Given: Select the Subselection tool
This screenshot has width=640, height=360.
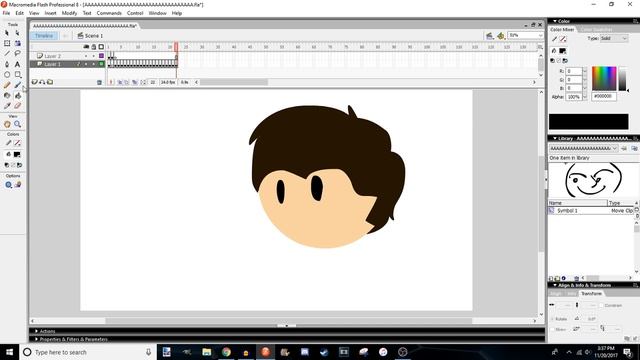Looking at the screenshot, I should click(18, 33).
